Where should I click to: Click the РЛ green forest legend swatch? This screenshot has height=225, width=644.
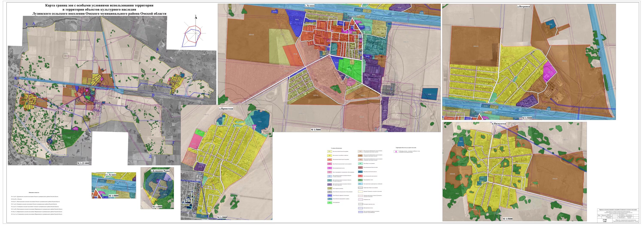[x=360, y=180]
